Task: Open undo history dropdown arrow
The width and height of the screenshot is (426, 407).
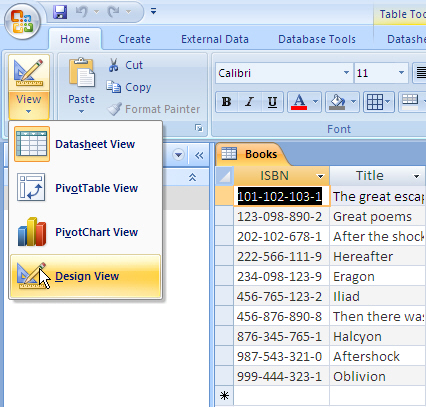Action: coord(97,12)
